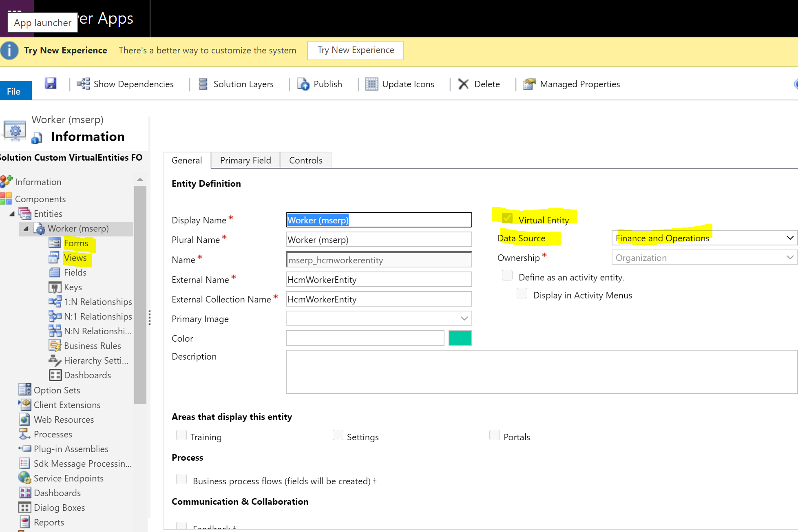This screenshot has height=532, width=798.
Task: Click the External Name input field
Action: (x=378, y=280)
